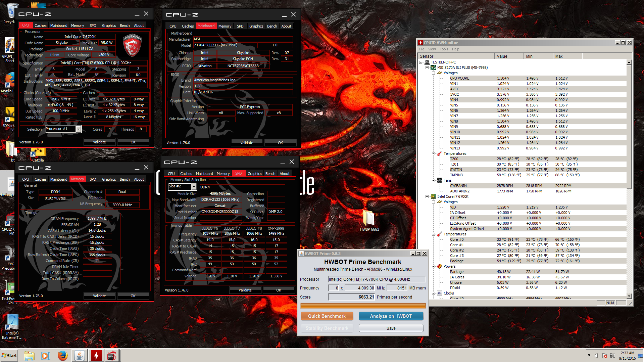Collapse motherboard Temperatures section in HWMonitor
Image resolution: width=644 pixels, height=362 pixels.
pos(433,153)
